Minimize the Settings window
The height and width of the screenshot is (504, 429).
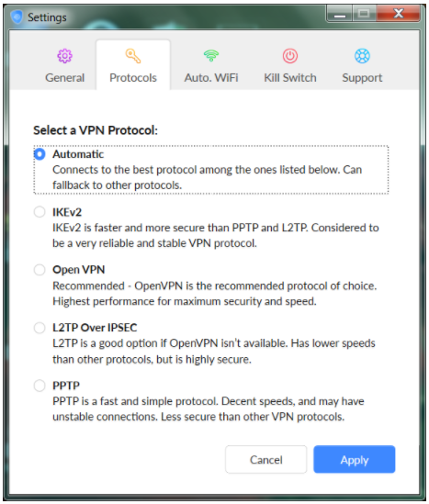coord(340,14)
